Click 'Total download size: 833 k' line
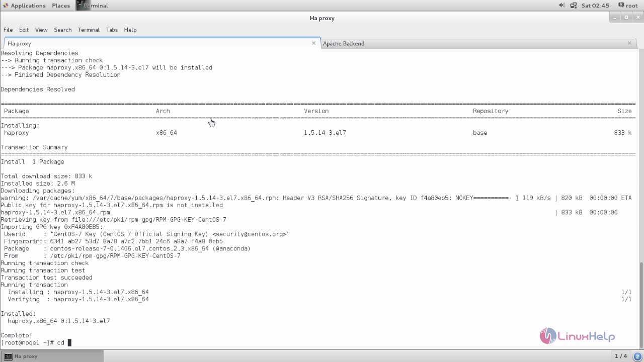The width and height of the screenshot is (644, 362). coord(46,176)
